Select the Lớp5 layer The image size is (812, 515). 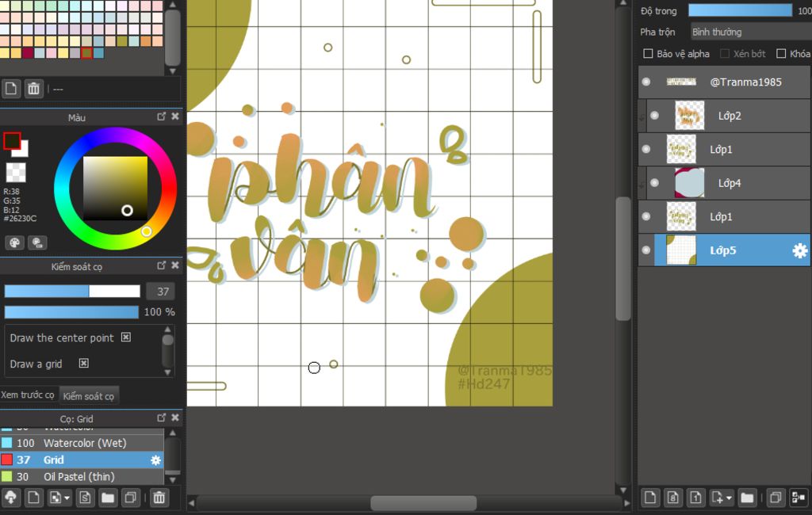[725, 250]
